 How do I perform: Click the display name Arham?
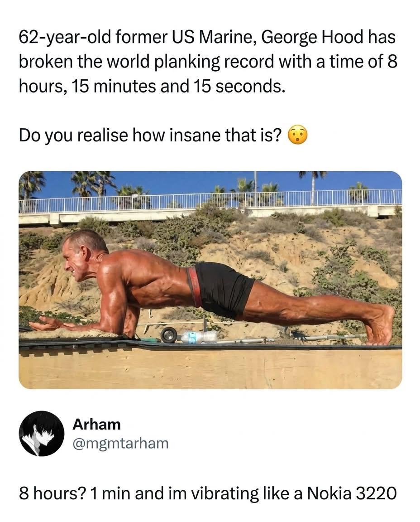pyautogui.click(x=96, y=425)
